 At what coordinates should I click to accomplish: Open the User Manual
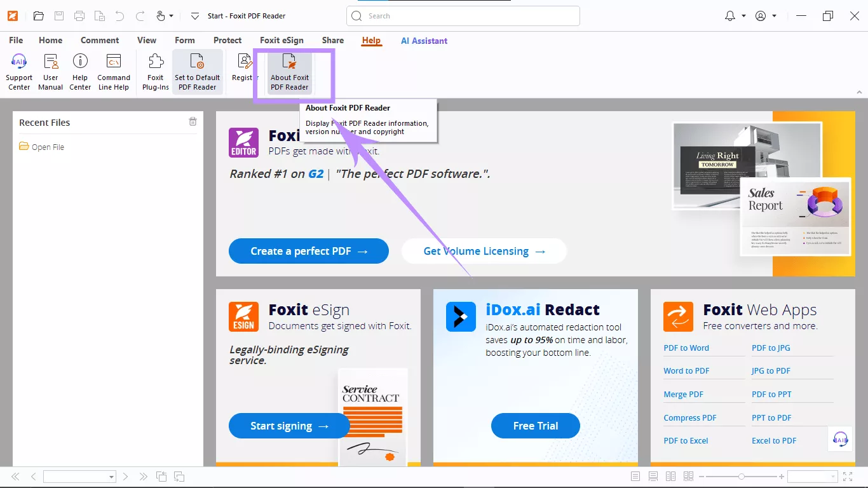pos(50,70)
